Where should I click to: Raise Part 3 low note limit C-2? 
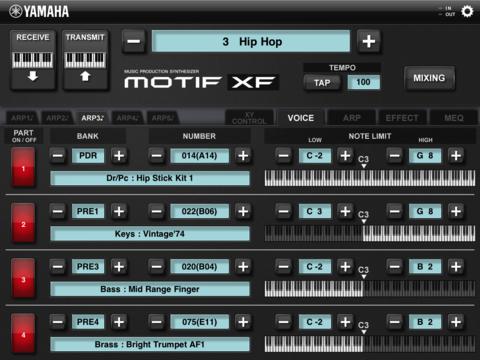point(345,267)
